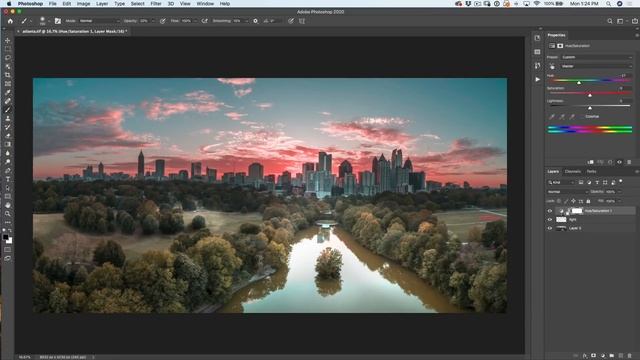Select the Eraser tool
Screen dimensions: 640x360
[x=8, y=136]
